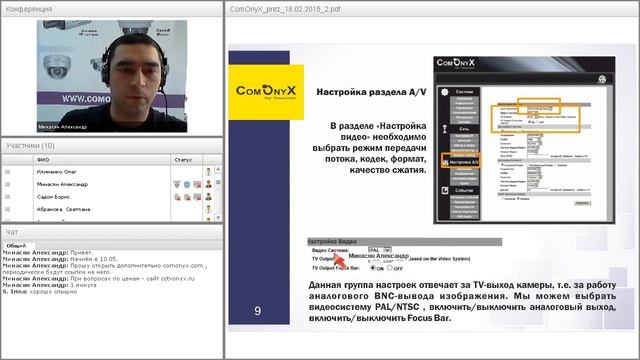Image resolution: width=640 pixels, height=360 pixels.
Task: Click the user avatar icon for Клименко Олег
Action: (209, 172)
